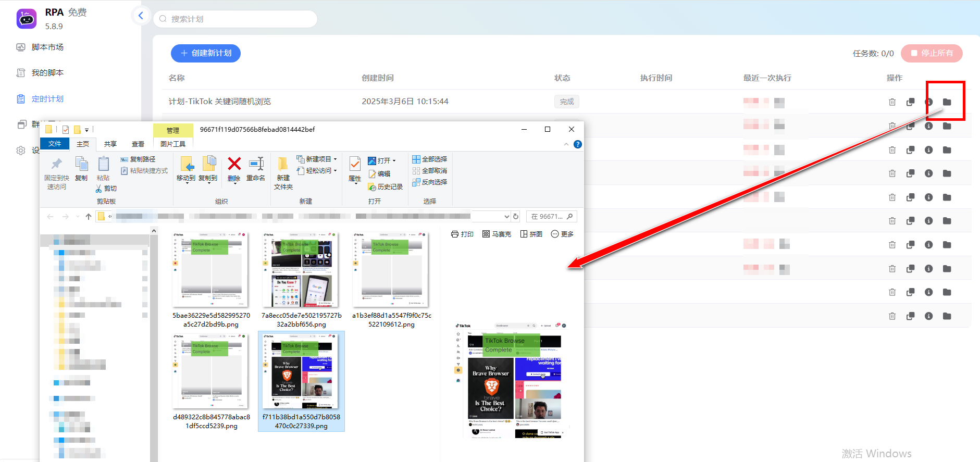Screen dimensions: 980x462
Task: Switch to the 查看 tab in Explorer
Action: pos(138,144)
